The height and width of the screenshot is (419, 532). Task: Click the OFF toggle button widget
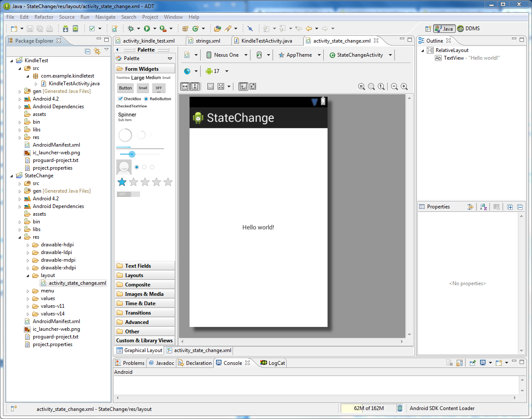pos(158,88)
